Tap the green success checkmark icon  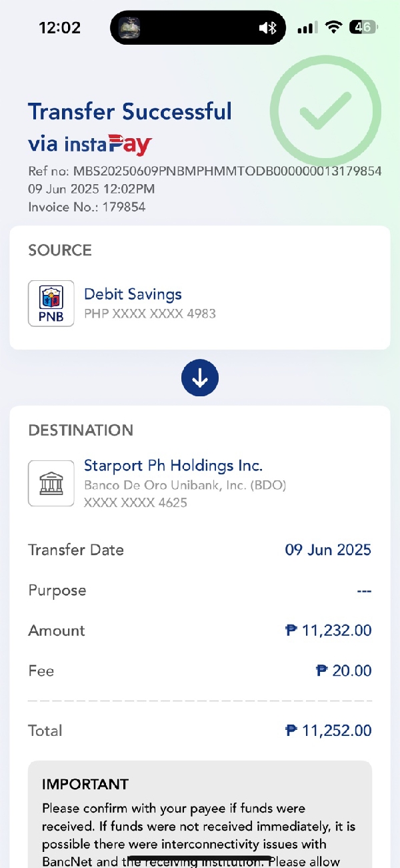pos(325,111)
